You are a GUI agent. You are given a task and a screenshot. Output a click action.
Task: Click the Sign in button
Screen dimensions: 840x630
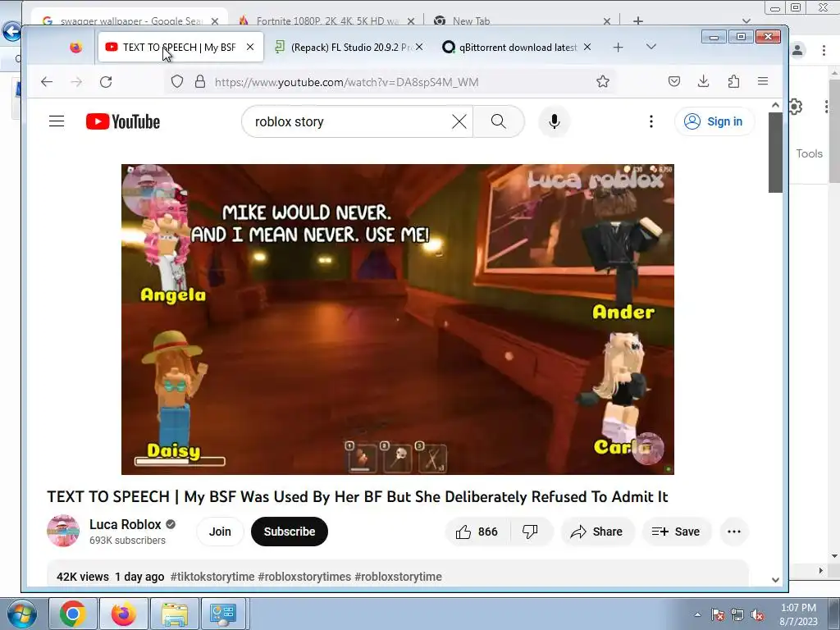coord(714,121)
